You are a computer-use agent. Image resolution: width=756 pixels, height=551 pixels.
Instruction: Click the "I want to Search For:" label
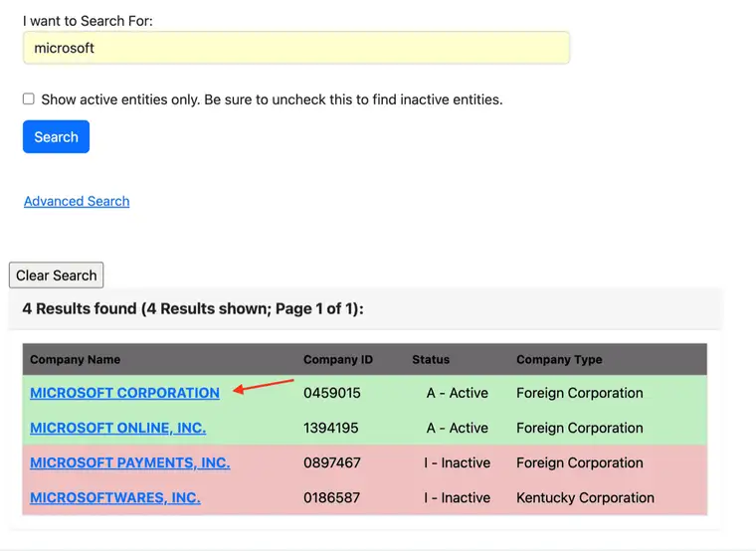pyautogui.click(x=88, y=21)
